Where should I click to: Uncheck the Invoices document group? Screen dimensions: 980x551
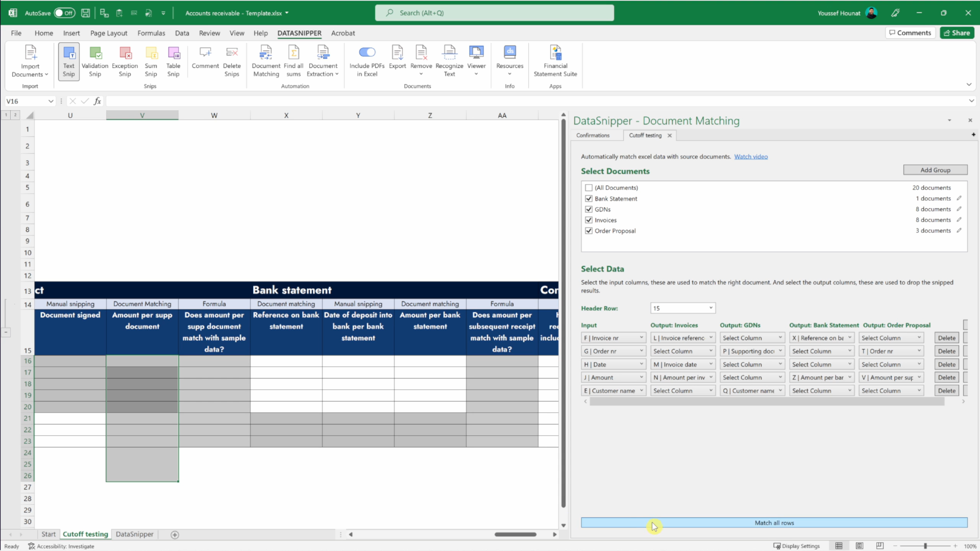pyautogui.click(x=589, y=220)
